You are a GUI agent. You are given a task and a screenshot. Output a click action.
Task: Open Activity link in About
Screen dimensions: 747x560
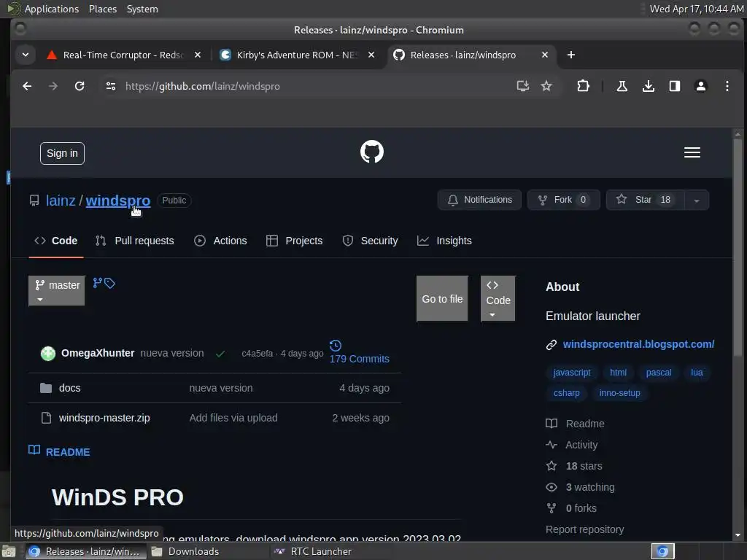572,445
